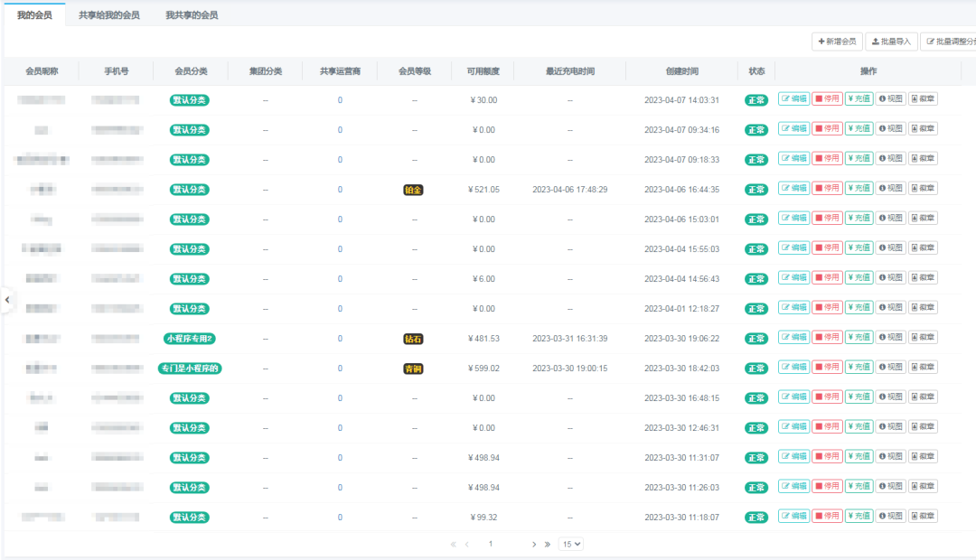Edit member created 2023-04-06 15:03:01
This screenshot has width=976, height=560.
click(793, 219)
